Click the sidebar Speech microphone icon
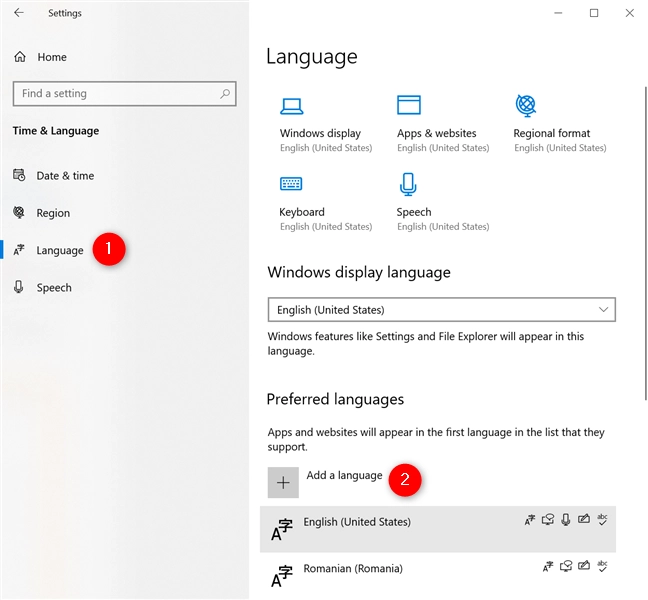This screenshot has width=648, height=600. [19, 287]
